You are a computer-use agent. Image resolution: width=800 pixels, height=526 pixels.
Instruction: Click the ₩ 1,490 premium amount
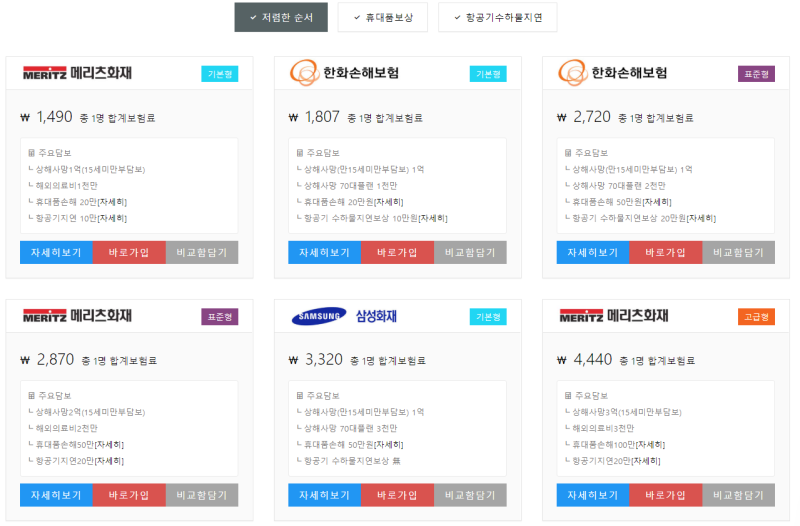[x=47, y=117]
